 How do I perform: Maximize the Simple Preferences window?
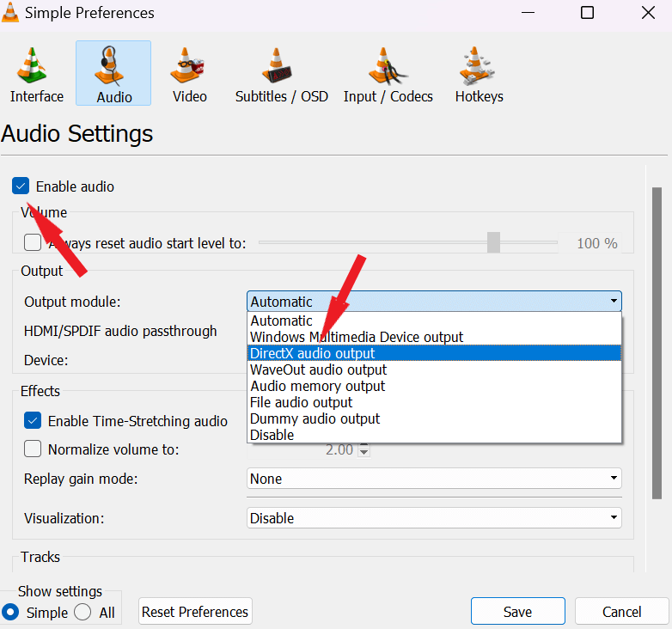click(x=587, y=12)
